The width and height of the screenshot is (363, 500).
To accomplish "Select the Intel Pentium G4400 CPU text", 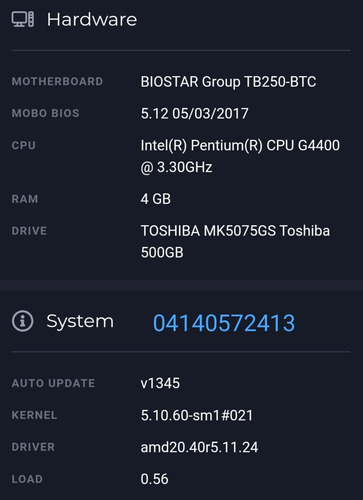I will coord(240,156).
